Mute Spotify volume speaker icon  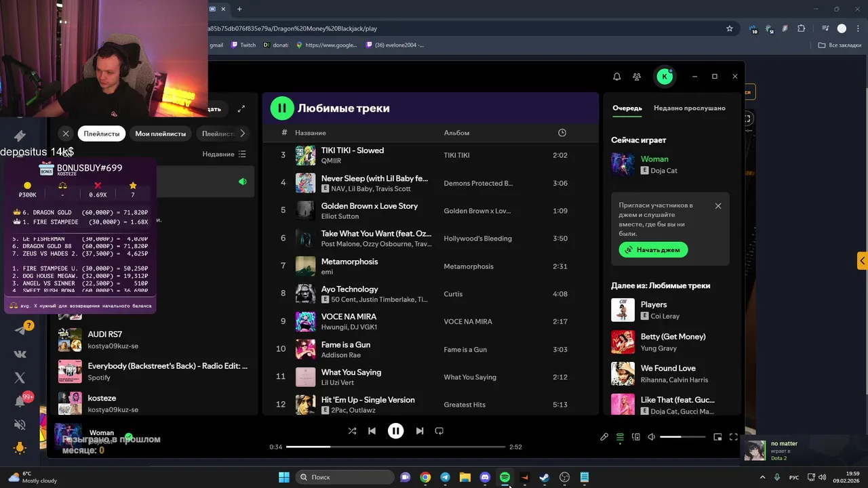[651, 437]
